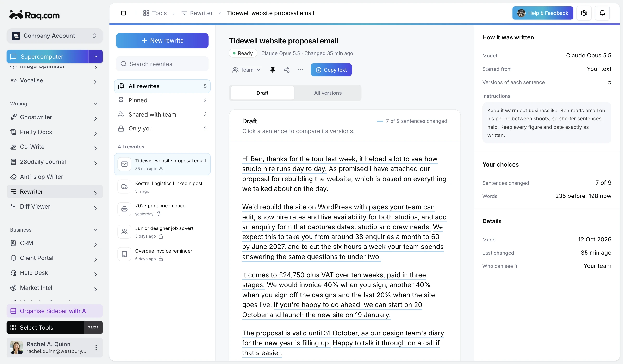Filter by Pinned rewrites

pos(162,100)
